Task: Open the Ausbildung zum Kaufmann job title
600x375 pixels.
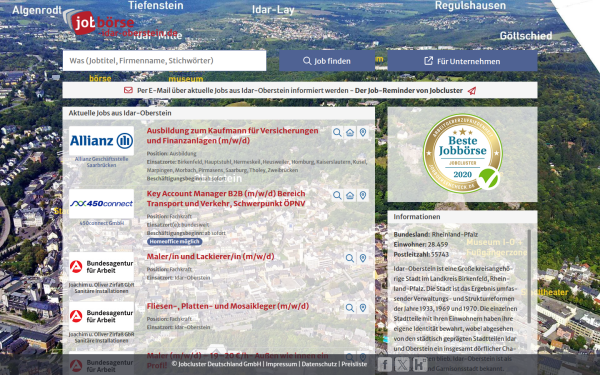Action: coord(233,135)
